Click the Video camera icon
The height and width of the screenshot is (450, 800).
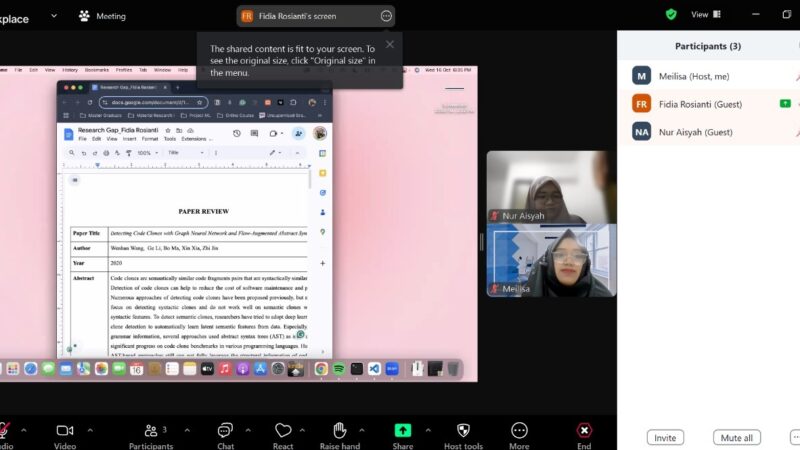[65, 430]
